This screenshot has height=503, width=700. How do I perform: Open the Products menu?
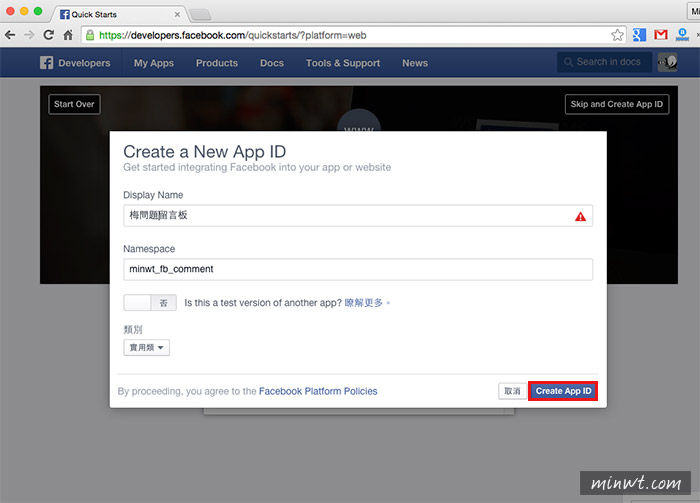(x=217, y=63)
